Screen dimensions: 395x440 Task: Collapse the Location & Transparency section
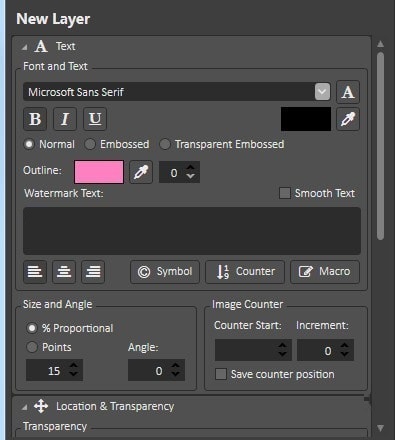tap(24, 407)
